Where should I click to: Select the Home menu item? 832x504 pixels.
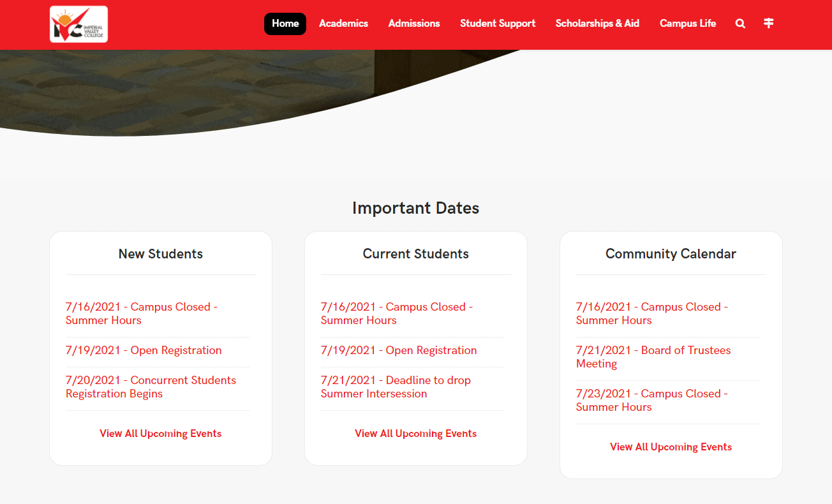tap(285, 24)
